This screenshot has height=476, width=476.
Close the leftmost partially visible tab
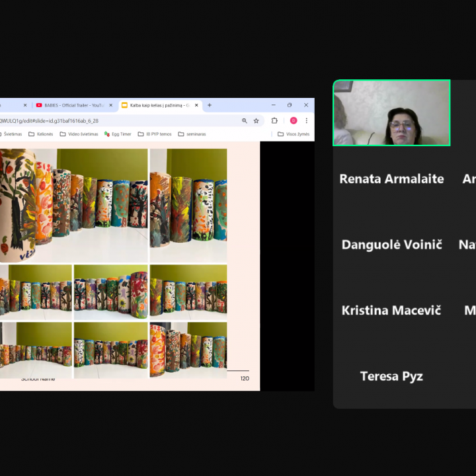25,105
